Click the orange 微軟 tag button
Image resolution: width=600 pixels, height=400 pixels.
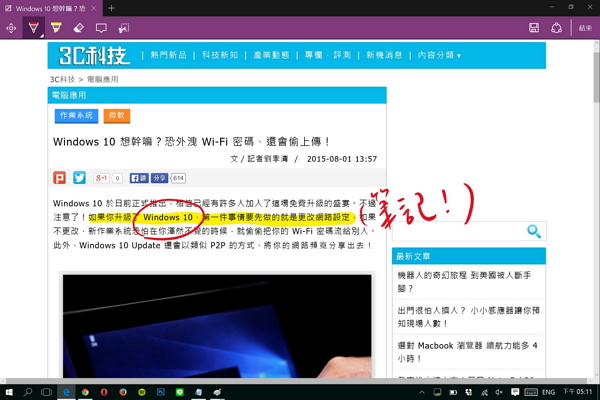(x=117, y=116)
